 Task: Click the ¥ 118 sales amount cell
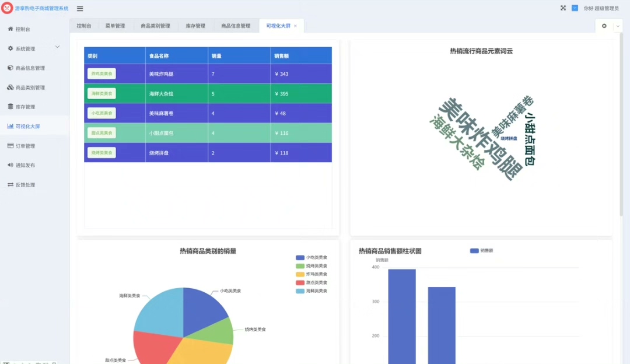(302, 153)
